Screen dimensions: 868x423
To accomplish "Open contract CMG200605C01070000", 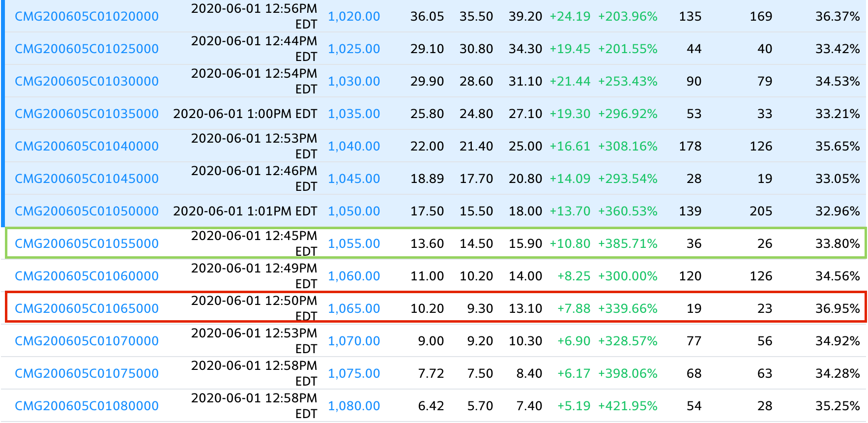I will [87, 341].
